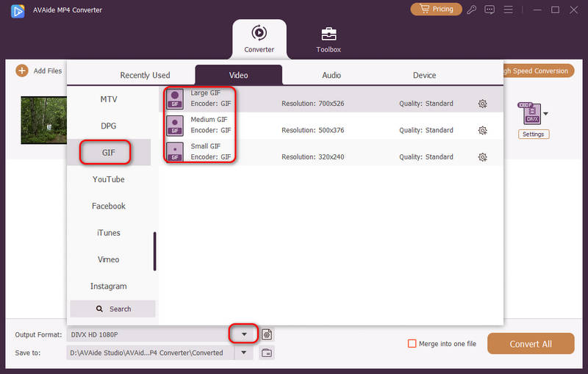The height and width of the screenshot is (374, 588).
Task: Open the feedback chat icon
Action: (x=490, y=10)
